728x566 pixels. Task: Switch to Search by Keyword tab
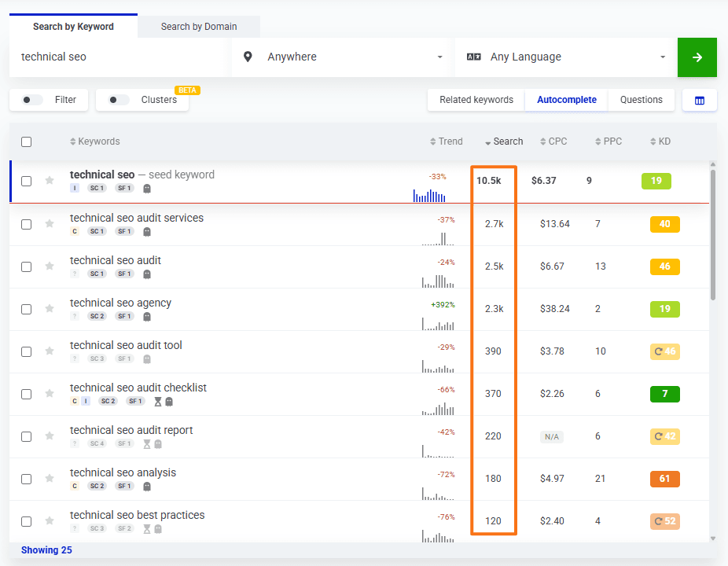click(73, 27)
